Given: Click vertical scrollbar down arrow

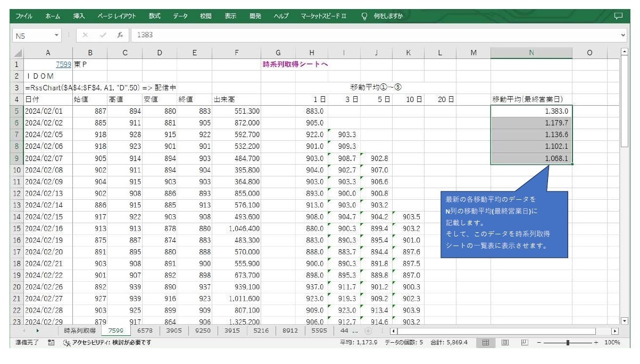Looking at the screenshot, I should point(625,321).
